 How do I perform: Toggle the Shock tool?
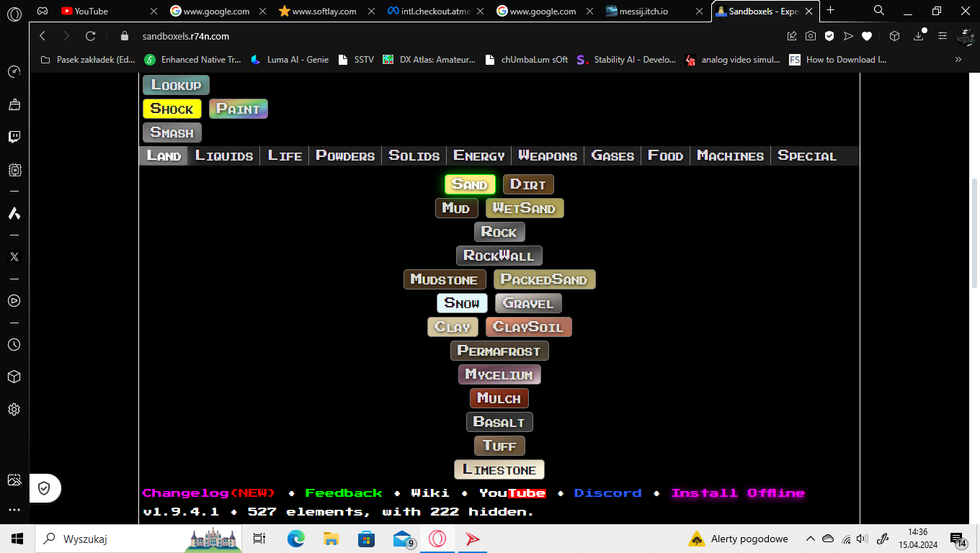(x=171, y=109)
